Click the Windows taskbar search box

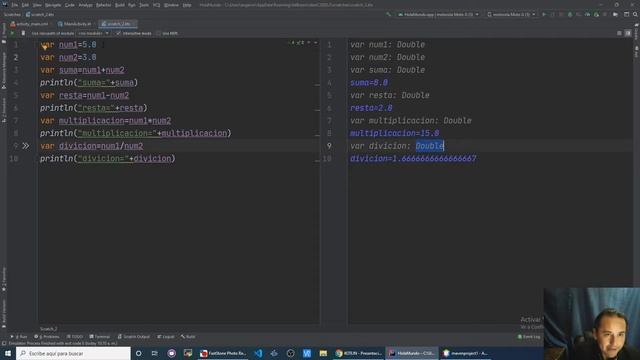pos(73,353)
